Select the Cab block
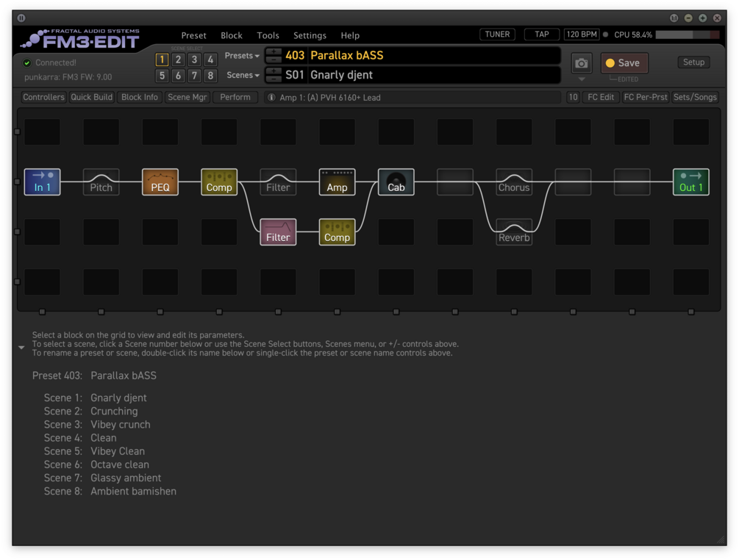This screenshot has height=560, width=739. [x=396, y=182]
